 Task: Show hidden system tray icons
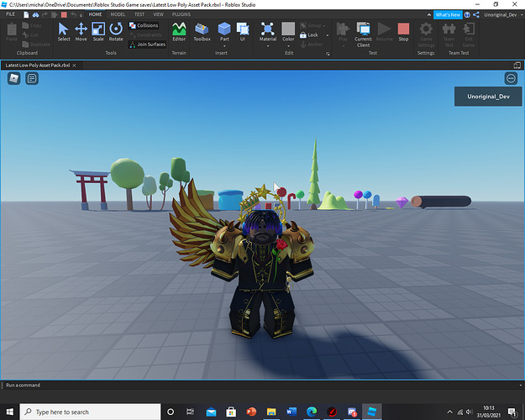(x=449, y=412)
